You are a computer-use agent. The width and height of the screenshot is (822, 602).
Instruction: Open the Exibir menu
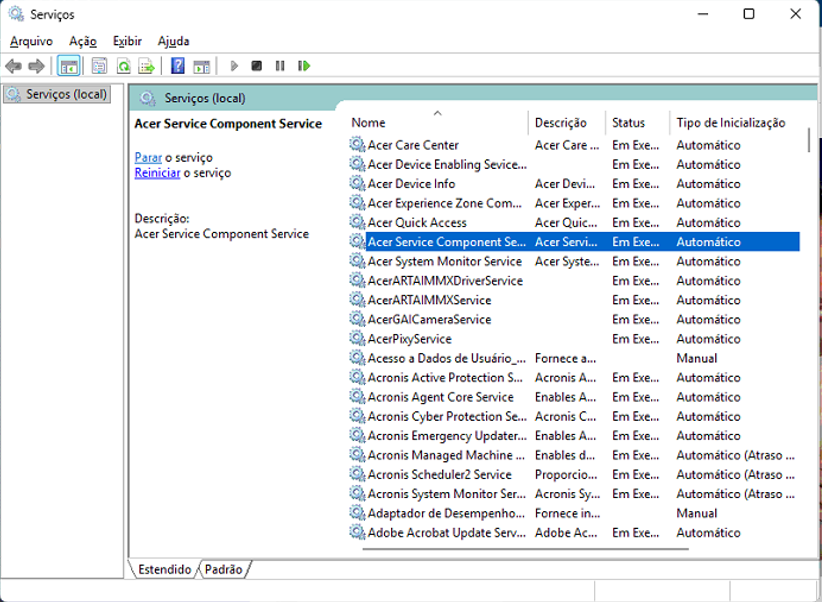[127, 41]
